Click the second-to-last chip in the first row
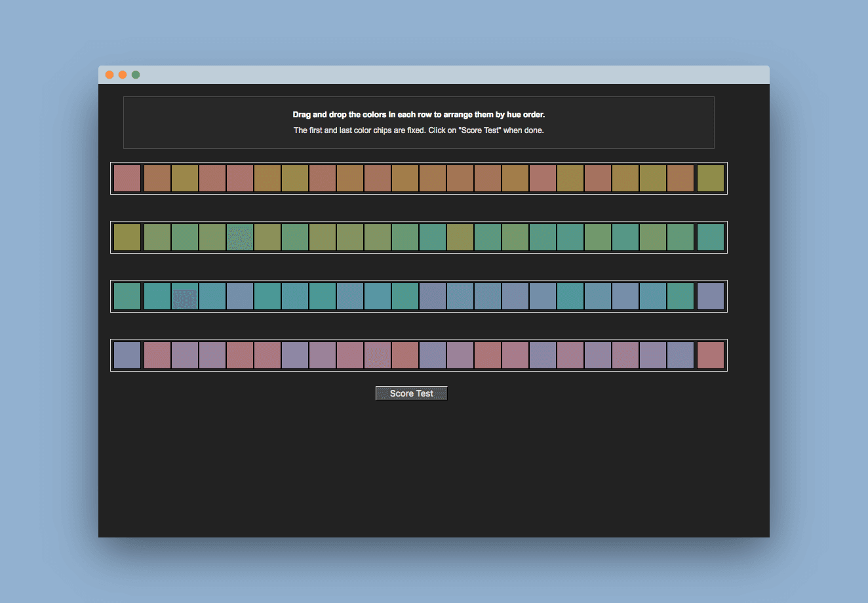 [681, 178]
